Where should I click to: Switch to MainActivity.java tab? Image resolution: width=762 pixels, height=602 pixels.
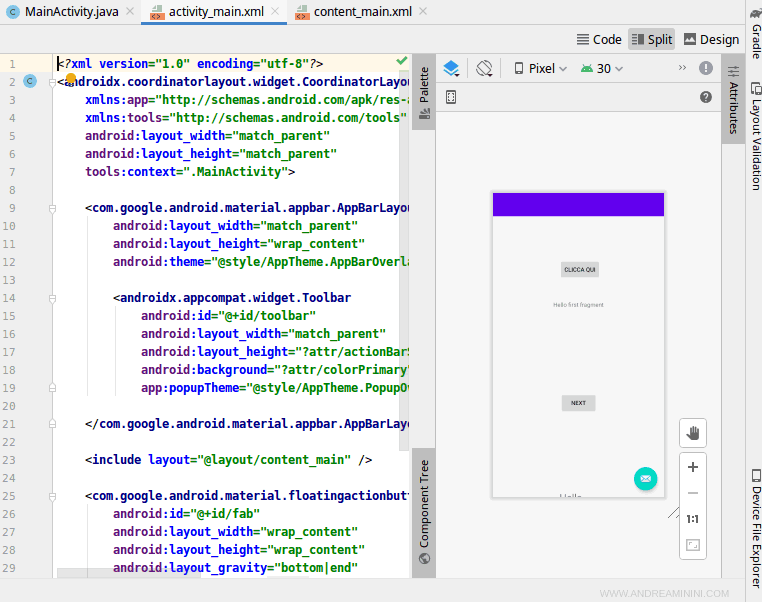click(x=71, y=12)
